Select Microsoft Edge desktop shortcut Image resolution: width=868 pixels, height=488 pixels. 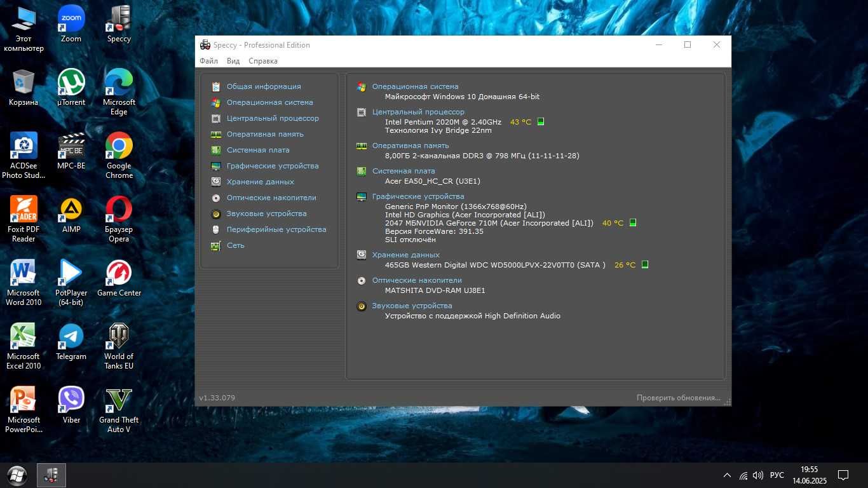tap(119, 92)
